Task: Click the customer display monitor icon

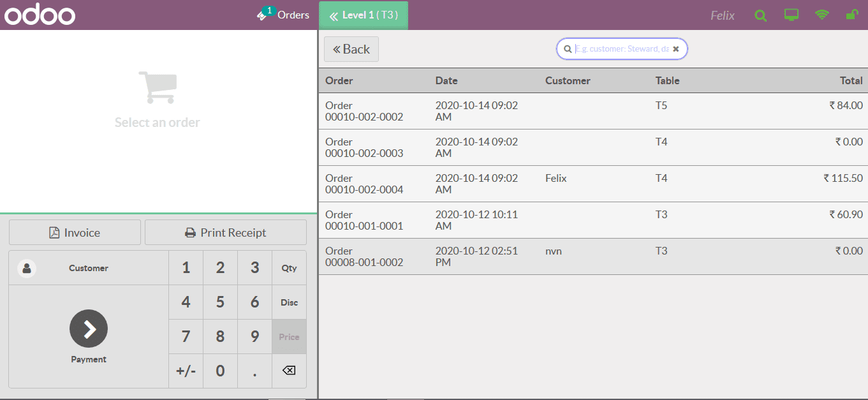Action: [x=791, y=15]
